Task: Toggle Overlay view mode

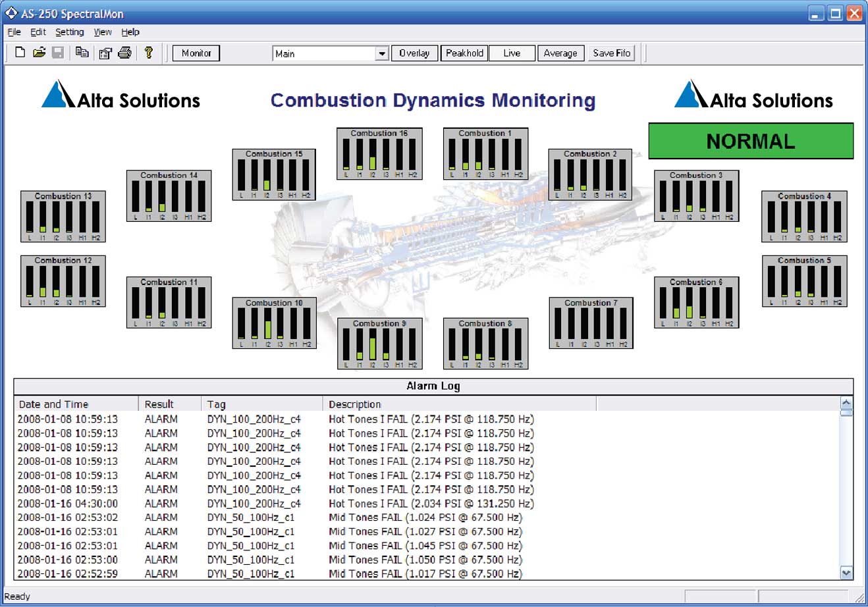Action: click(x=414, y=53)
